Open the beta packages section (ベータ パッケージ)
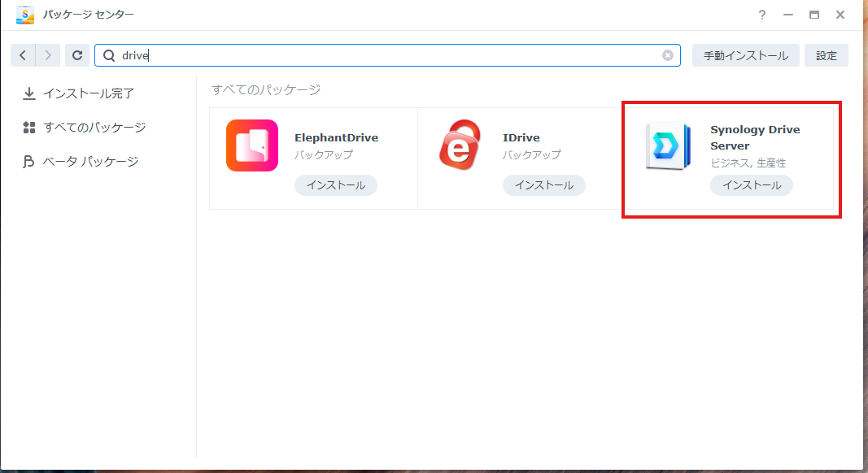Image resolution: width=868 pixels, height=473 pixels. [x=81, y=162]
